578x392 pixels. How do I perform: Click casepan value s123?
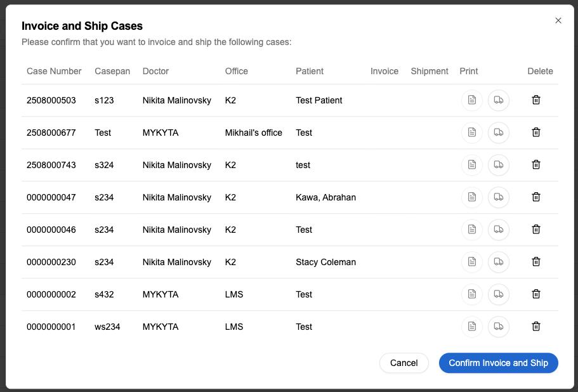104,100
